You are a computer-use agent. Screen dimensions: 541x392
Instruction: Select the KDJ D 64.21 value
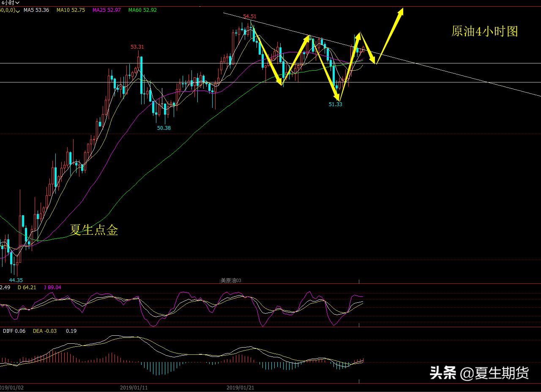[x=27, y=288]
